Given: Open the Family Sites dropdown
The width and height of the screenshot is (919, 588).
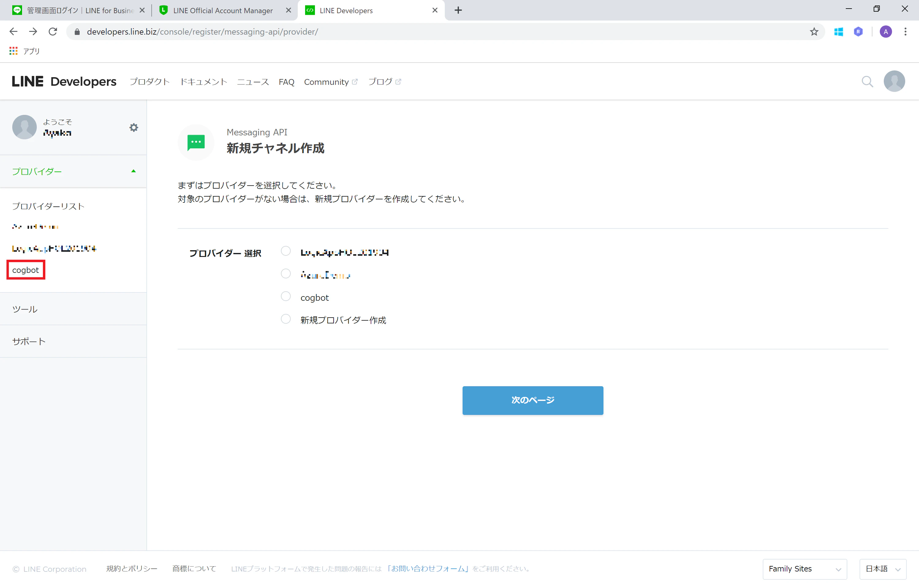Looking at the screenshot, I should click(804, 569).
